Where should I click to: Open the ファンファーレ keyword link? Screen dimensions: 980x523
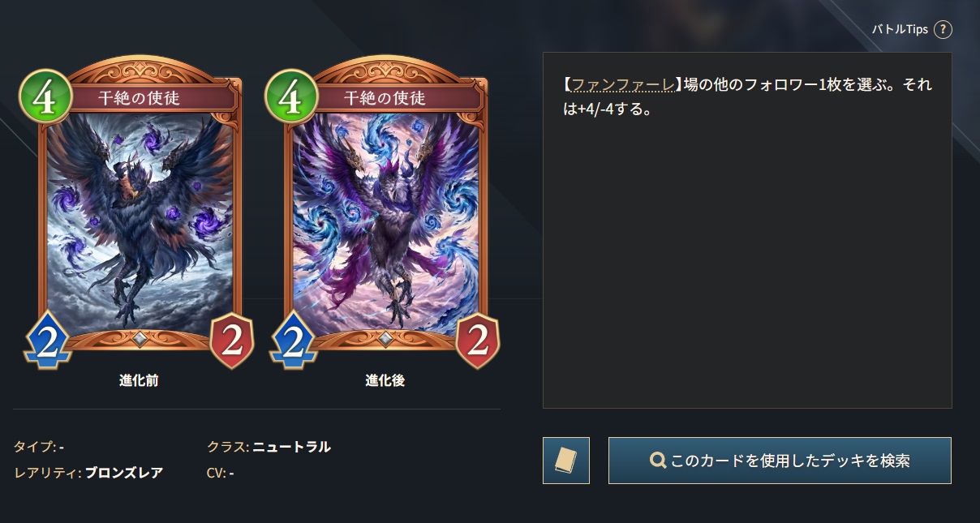tap(624, 84)
